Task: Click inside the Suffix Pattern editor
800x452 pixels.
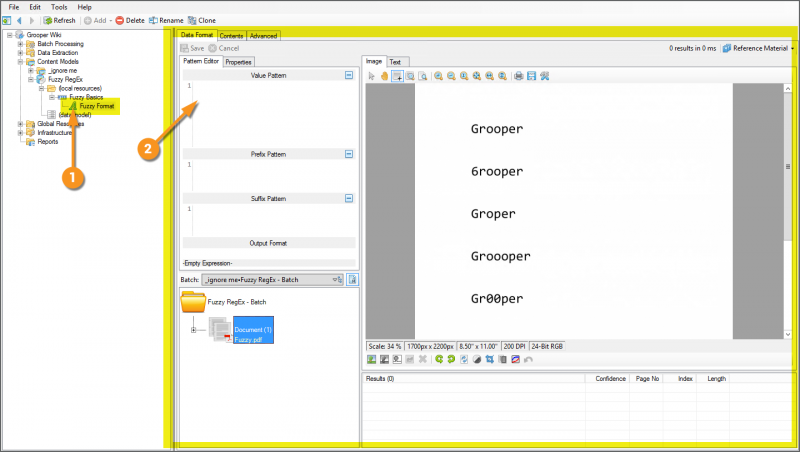Action: 274,220
